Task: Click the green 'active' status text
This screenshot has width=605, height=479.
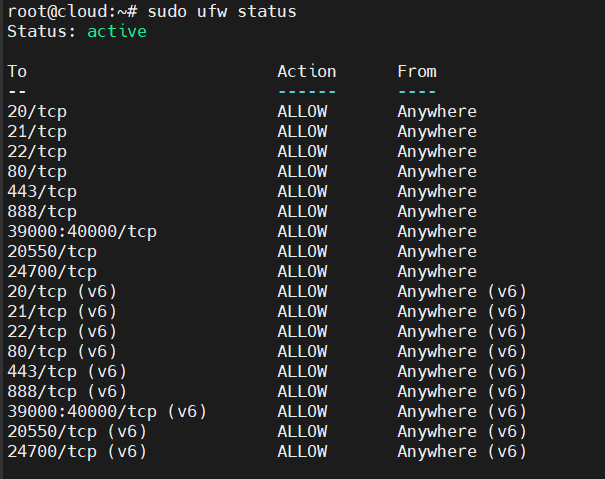Action: 117,32
